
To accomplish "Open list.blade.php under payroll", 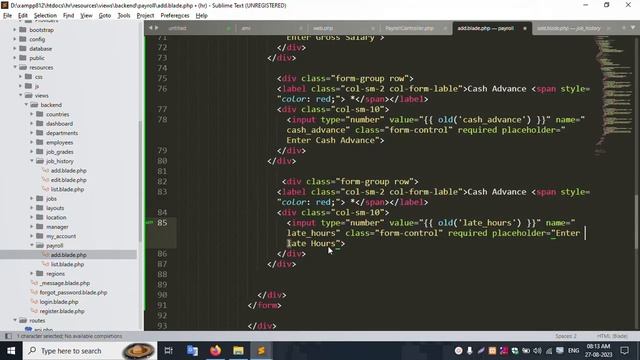I will tap(67, 264).
